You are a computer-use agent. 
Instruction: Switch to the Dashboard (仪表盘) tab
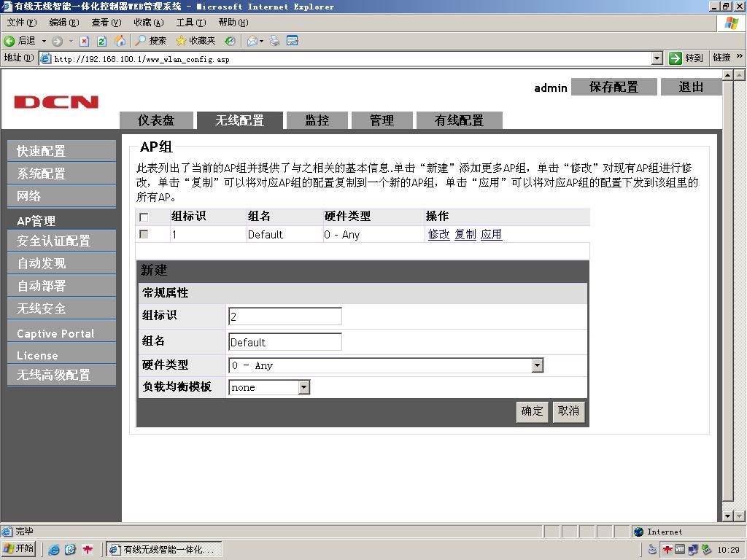click(x=156, y=120)
